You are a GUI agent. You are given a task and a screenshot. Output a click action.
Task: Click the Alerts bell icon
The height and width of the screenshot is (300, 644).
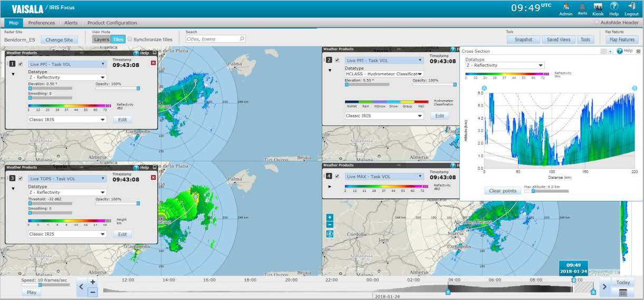pyautogui.click(x=582, y=7)
